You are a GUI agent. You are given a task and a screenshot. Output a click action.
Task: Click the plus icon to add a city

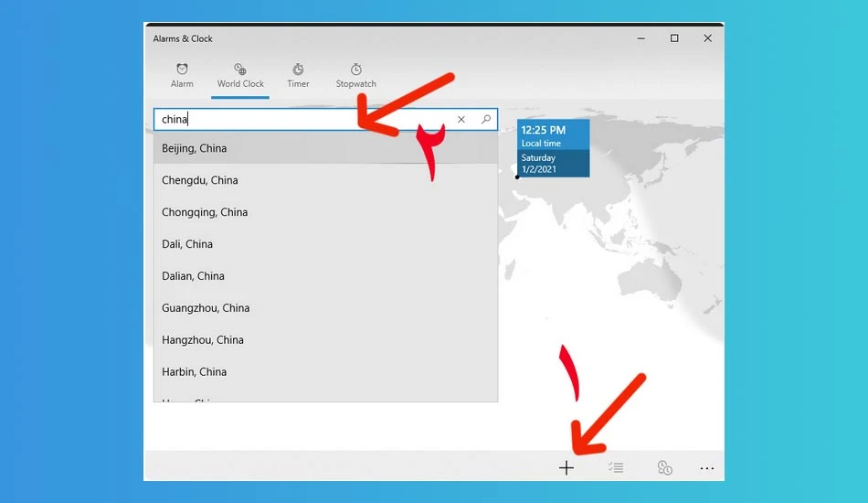(x=566, y=468)
